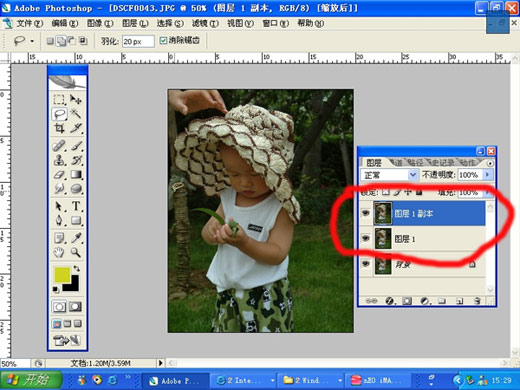Screen dimensions: 520x390
Task: Toggle lock position icon in Layers panel
Action: pos(408,192)
